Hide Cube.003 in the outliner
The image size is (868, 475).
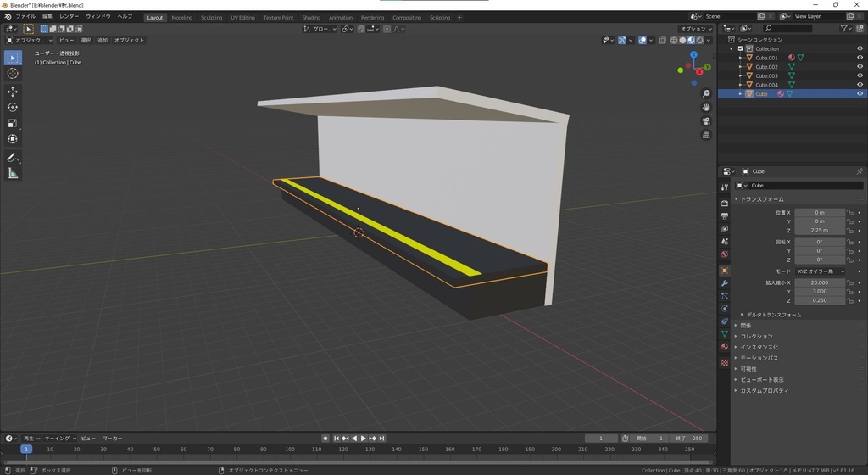860,75
